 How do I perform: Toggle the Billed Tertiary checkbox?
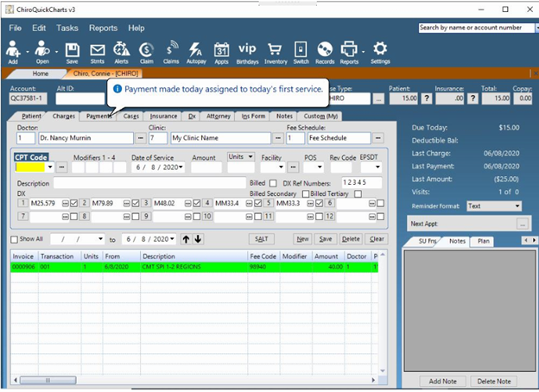(358, 193)
